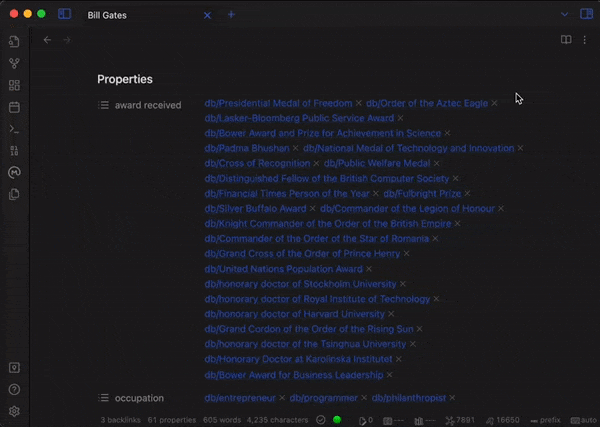Click the green dot status indicator

click(x=337, y=420)
